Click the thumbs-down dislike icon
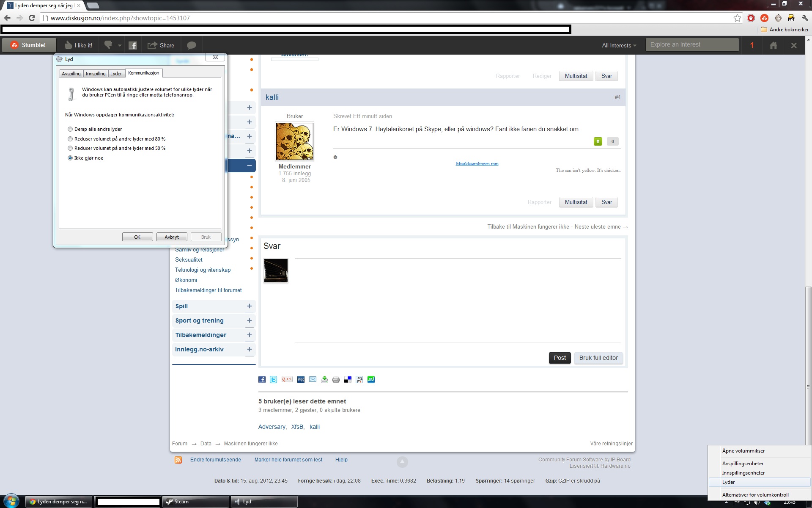 point(108,45)
